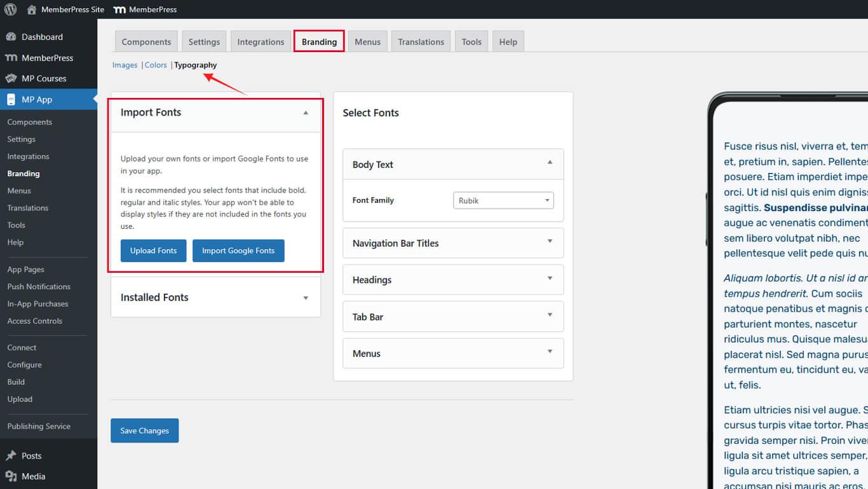Click the Upload Fonts button

coord(153,251)
